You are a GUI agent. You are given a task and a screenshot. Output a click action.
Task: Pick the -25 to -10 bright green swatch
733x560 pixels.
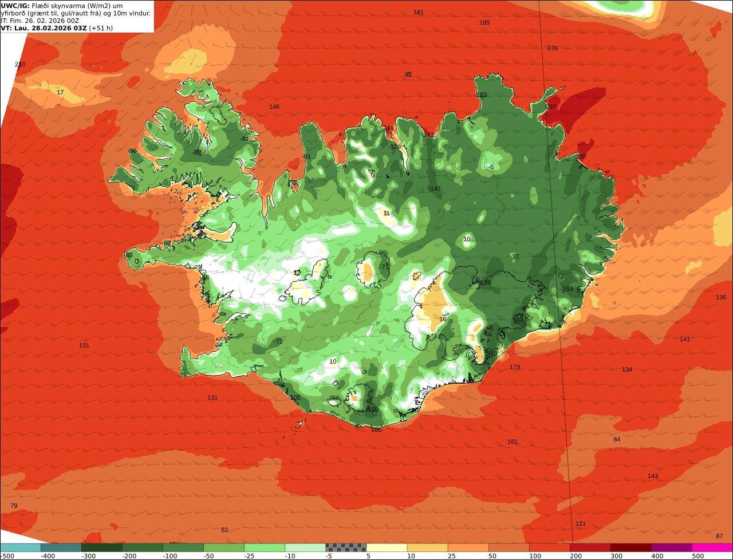pyautogui.click(x=264, y=547)
